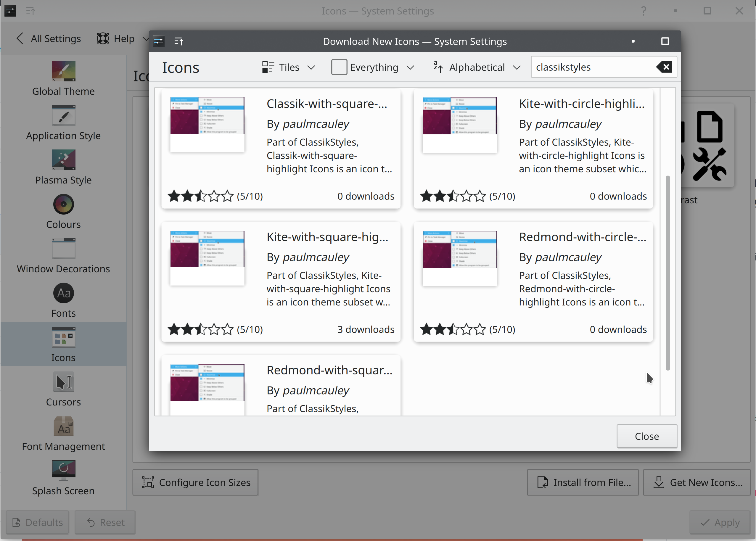
Task: Click the Global Theme sidebar icon
Action: click(x=63, y=71)
